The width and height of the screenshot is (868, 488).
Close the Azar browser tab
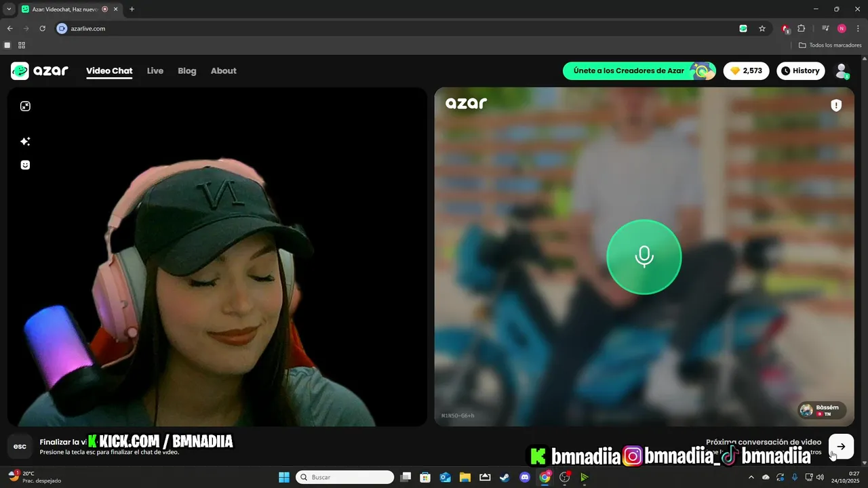click(115, 9)
